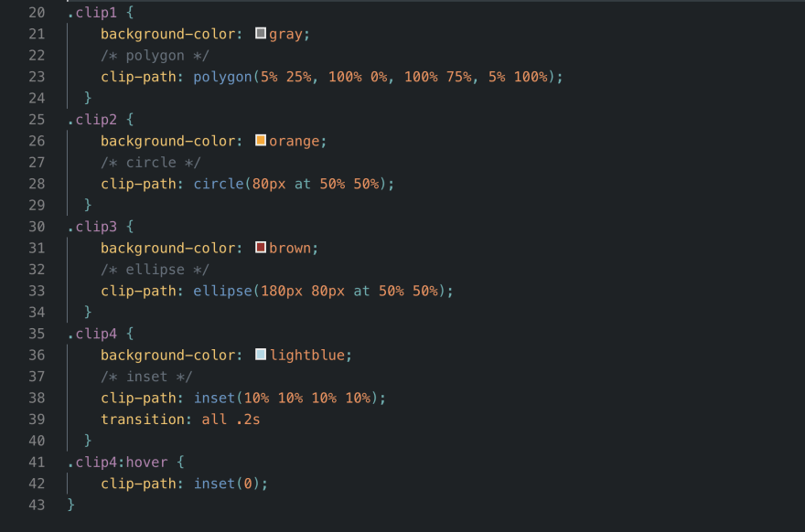The height and width of the screenshot is (532, 805).
Task: Click line number 43 in gutter
Action: tap(37, 505)
